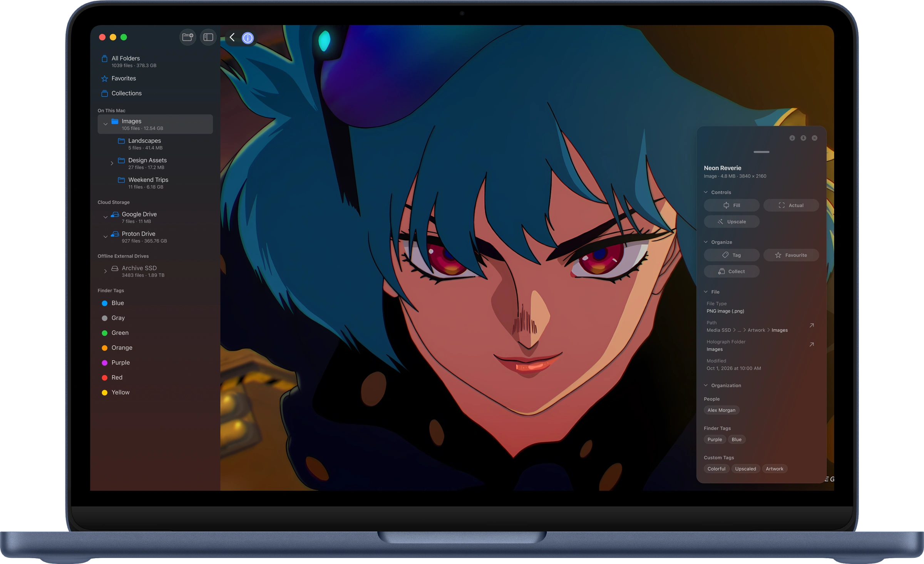
Task: Go back with the chevron arrow
Action: pyautogui.click(x=232, y=37)
